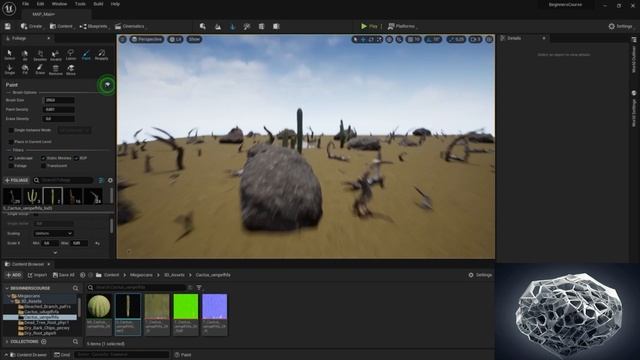This screenshot has width=640, height=360.
Task: Toggle the BSP filter checkbox
Action: pos(76,158)
